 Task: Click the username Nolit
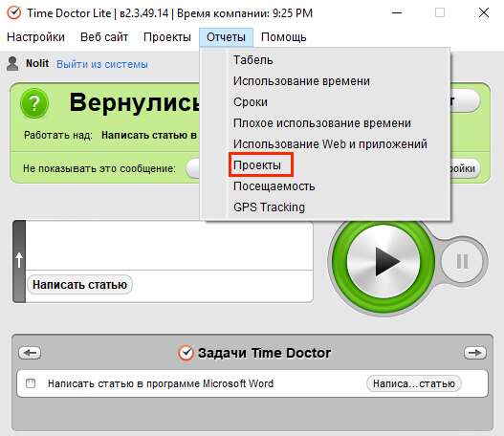pyautogui.click(x=37, y=63)
